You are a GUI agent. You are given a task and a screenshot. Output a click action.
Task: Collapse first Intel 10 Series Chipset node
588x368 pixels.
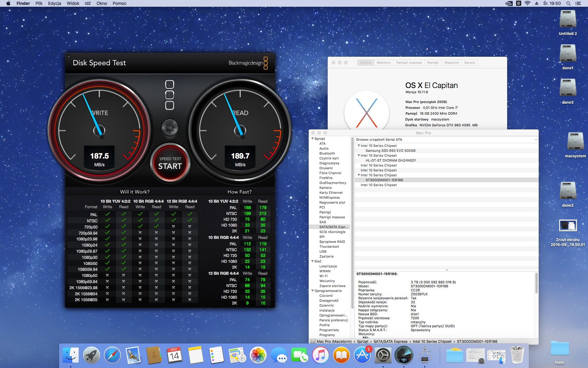[359, 146]
